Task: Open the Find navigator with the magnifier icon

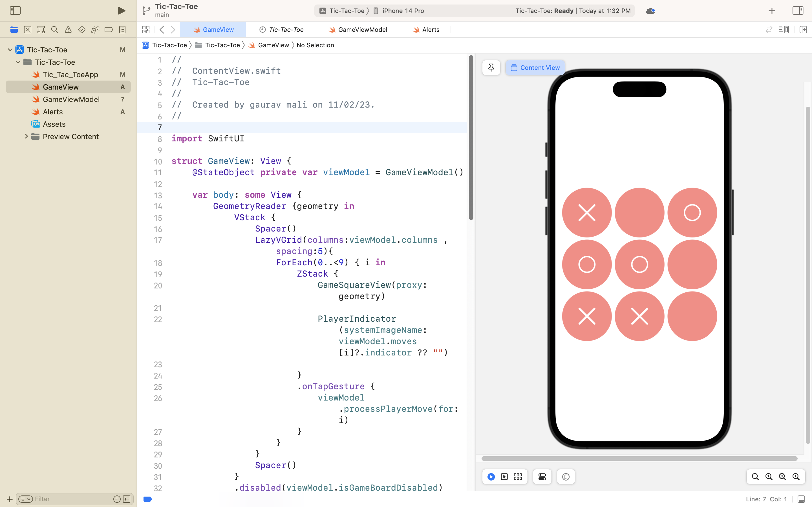Action: (x=55, y=30)
